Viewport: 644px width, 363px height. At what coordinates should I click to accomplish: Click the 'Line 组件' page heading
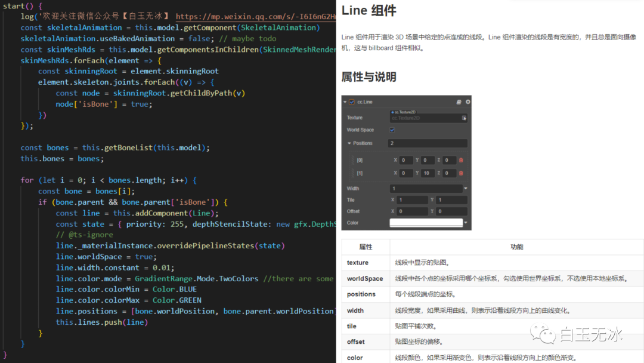click(x=369, y=10)
